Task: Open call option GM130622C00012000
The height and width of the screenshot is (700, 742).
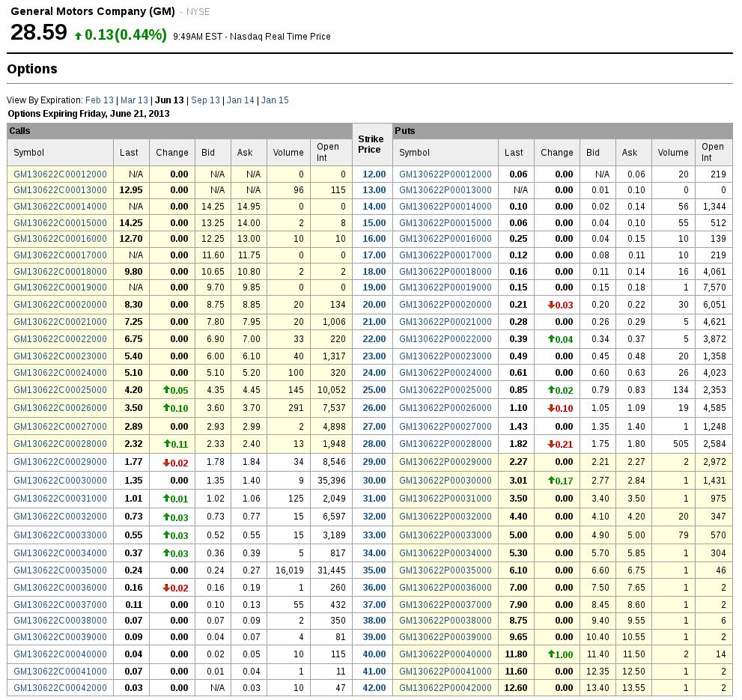Action: click(60, 174)
